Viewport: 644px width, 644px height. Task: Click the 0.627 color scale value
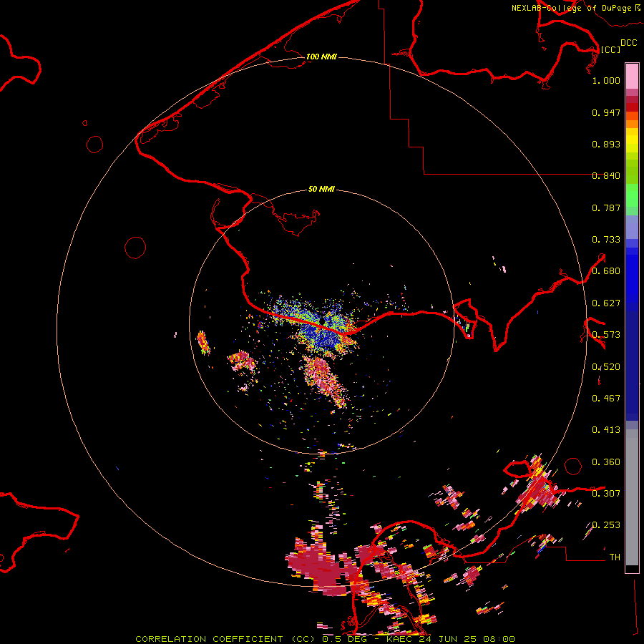click(606, 303)
